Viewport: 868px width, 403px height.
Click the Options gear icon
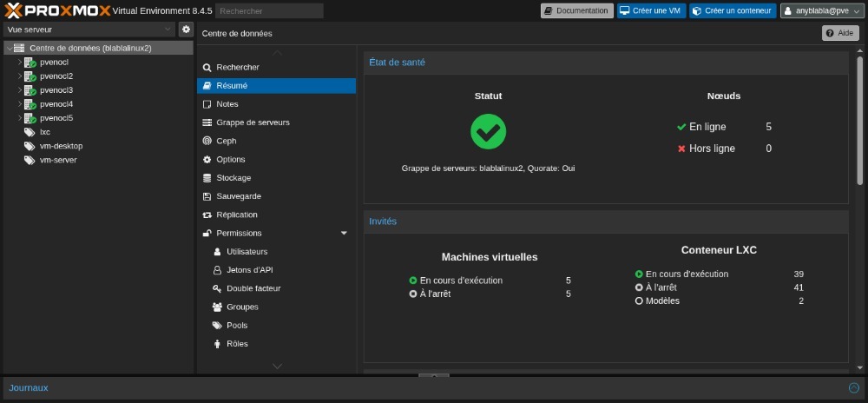pyautogui.click(x=207, y=160)
